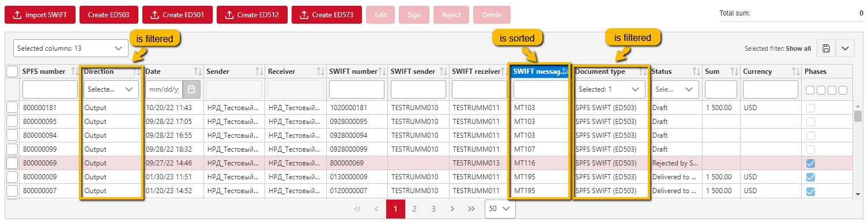Open the calendar picker in Date filter
Image resolution: width=868 pixels, height=222 pixels.
point(191,89)
